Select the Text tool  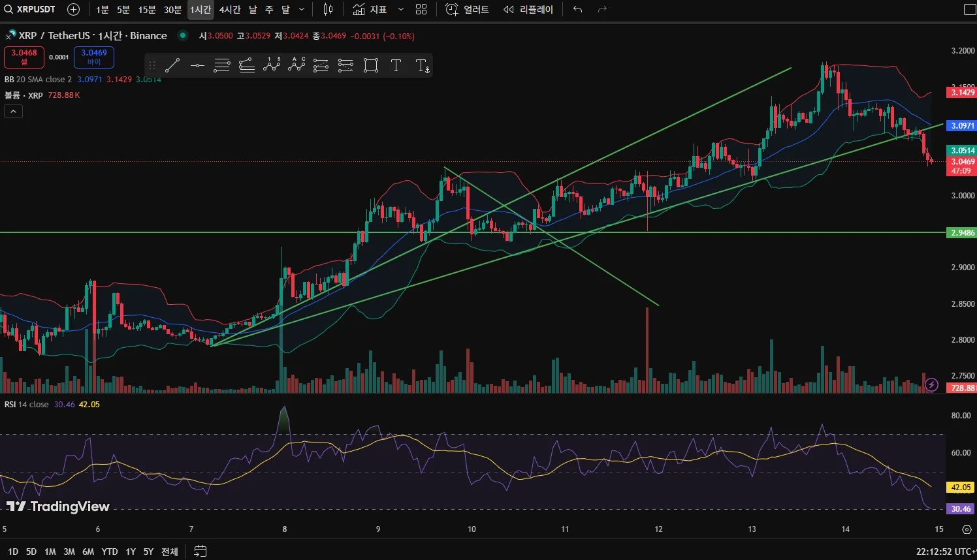pos(396,65)
